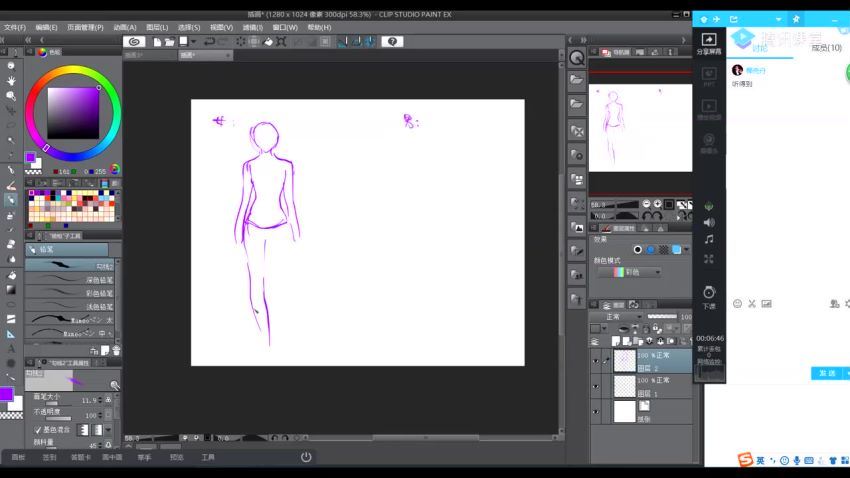Click the music note icon in sidebar
This screenshot has height=478, width=850.
click(709, 240)
